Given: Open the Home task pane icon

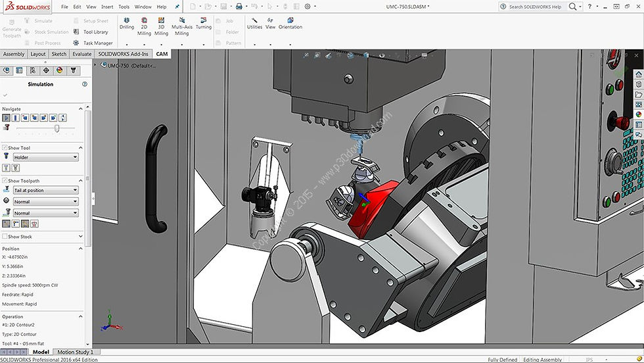Looking at the screenshot, I should point(638,74).
